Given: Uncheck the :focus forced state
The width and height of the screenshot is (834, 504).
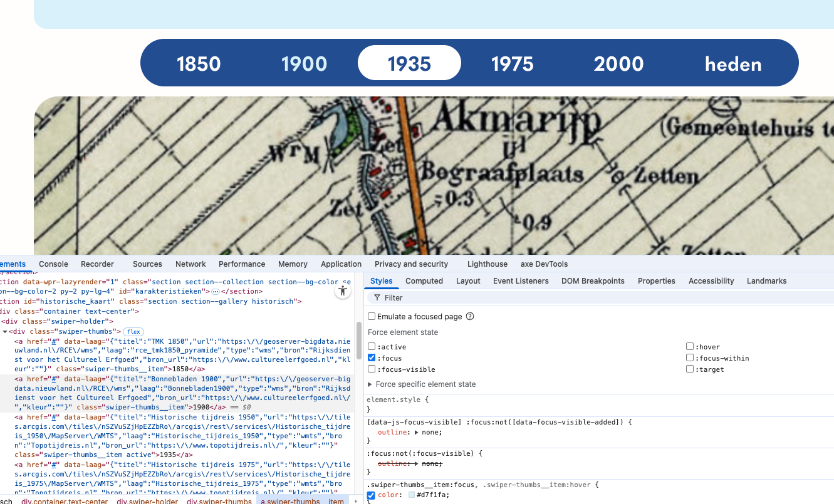Looking at the screenshot, I should coord(372,358).
